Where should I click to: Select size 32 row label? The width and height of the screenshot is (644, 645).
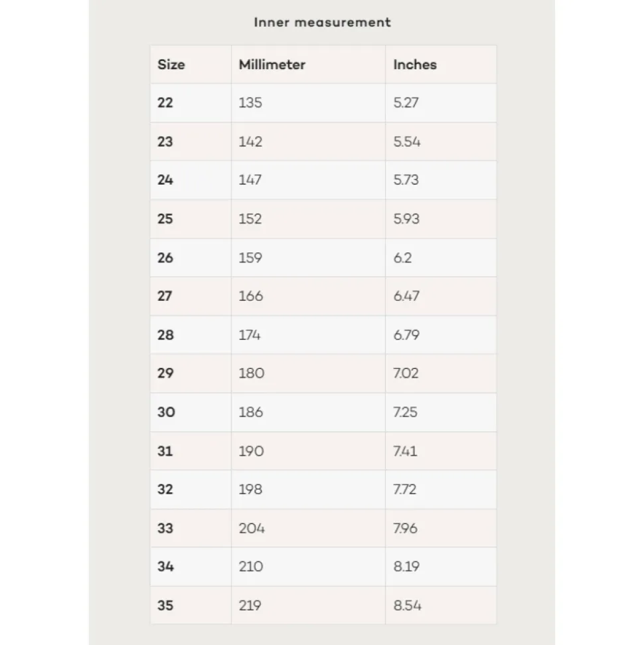coord(165,490)
